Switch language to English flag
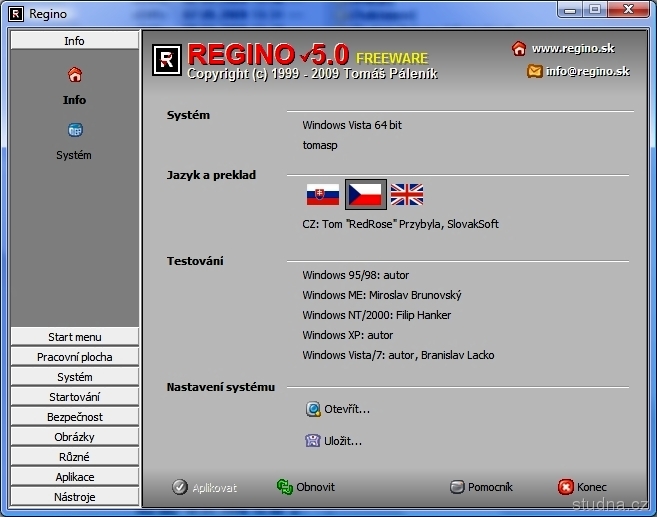Viewport: 657px width, 517px height. point(407,194)
